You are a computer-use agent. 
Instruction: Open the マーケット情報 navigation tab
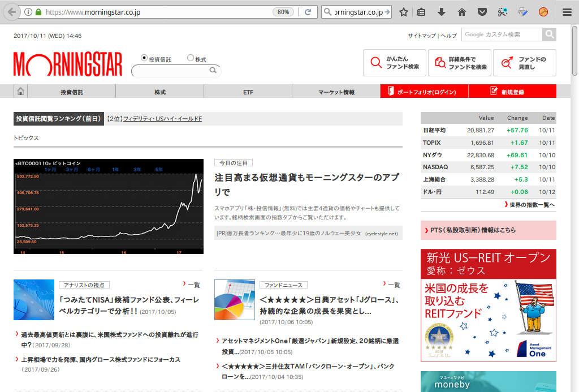coord(336,92)
